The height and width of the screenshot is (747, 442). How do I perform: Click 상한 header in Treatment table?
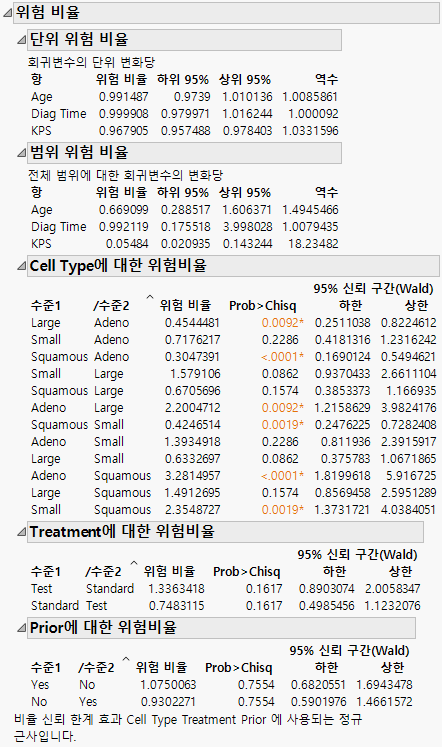tap(400, 572)
